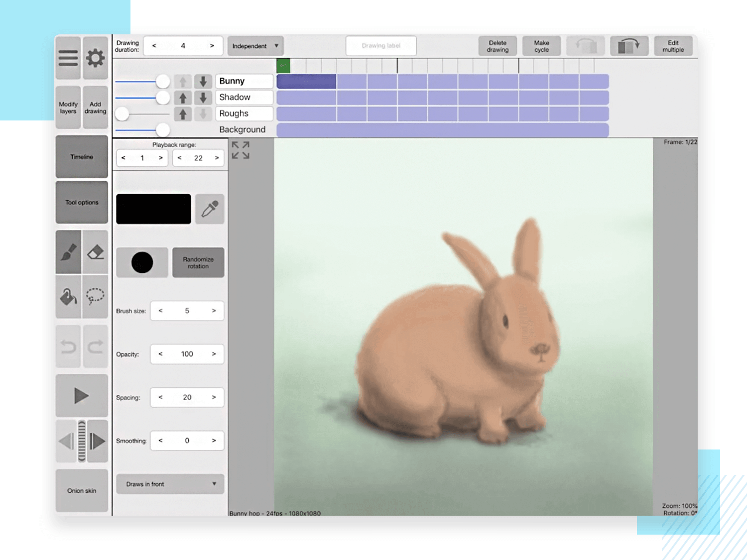This screenshot has width=747, height=560.
Task: Switch to the Timeline tab
Action: [82, 157]
